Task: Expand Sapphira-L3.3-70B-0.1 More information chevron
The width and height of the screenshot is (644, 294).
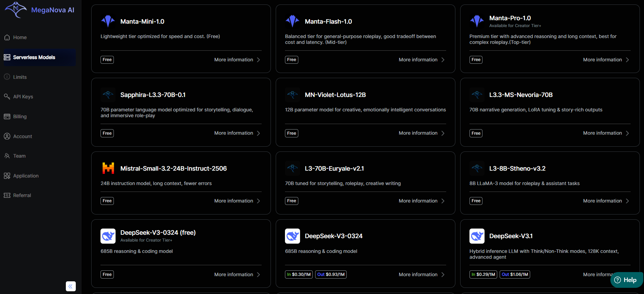Action: pyautogui.click(x=259, y=133)
